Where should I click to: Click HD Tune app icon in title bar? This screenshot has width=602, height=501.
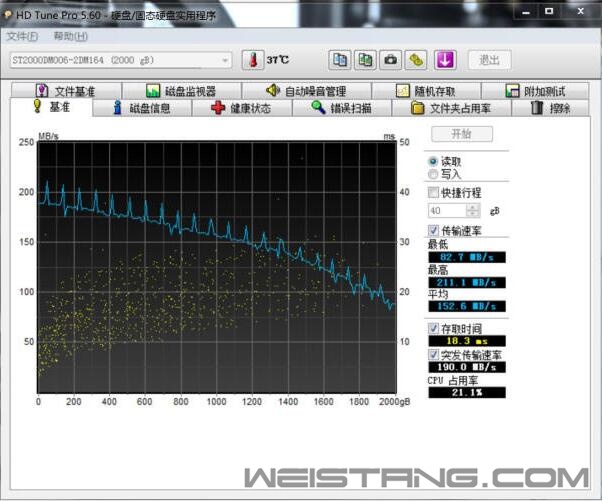coord(7,15)
